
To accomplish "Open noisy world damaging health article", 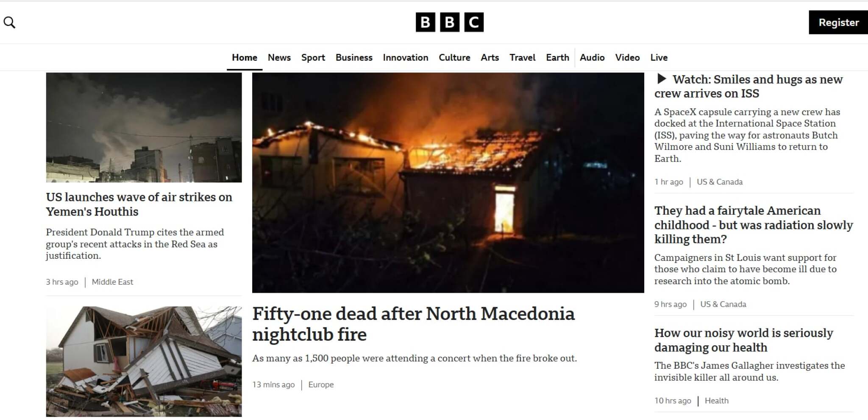I will 744,340.
